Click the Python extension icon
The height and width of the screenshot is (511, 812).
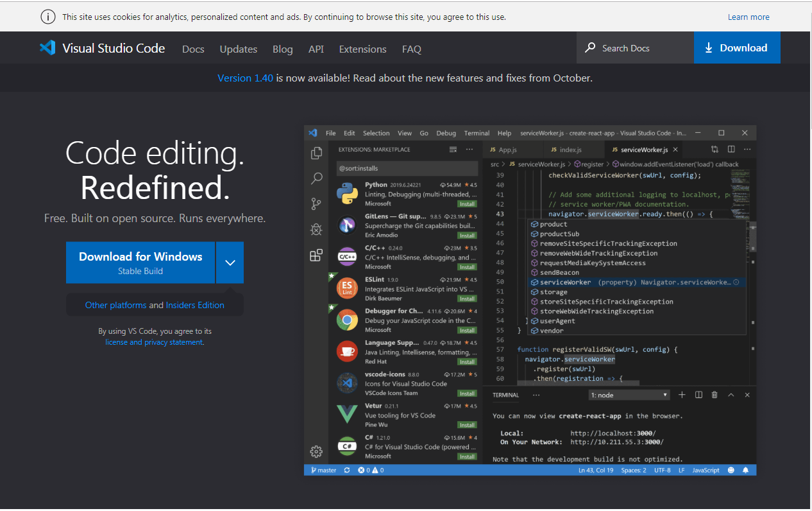pyautogui.click(x=347, y=194)
